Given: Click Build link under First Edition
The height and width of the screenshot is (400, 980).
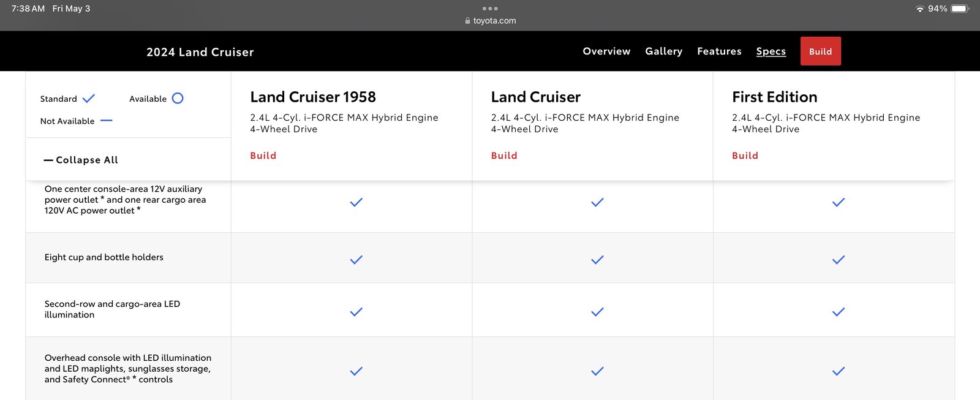Looking at the screenshot, I should point(745,156).
